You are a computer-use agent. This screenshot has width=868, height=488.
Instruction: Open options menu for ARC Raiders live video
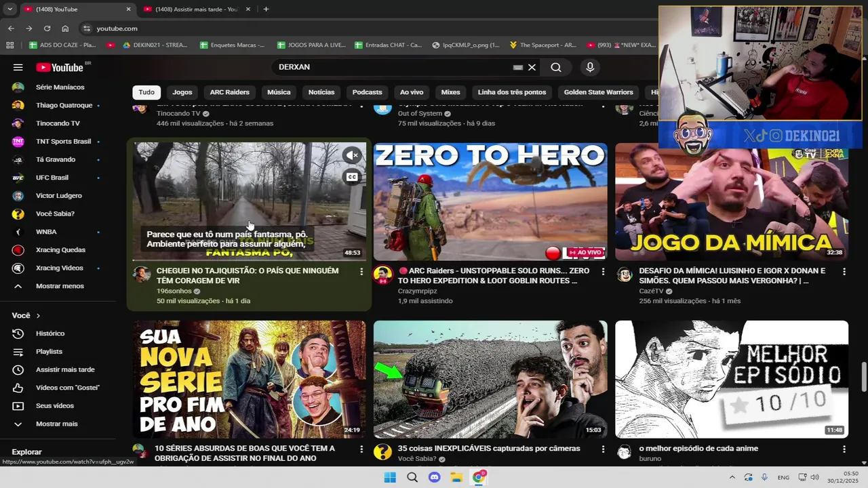pos(603,271)
